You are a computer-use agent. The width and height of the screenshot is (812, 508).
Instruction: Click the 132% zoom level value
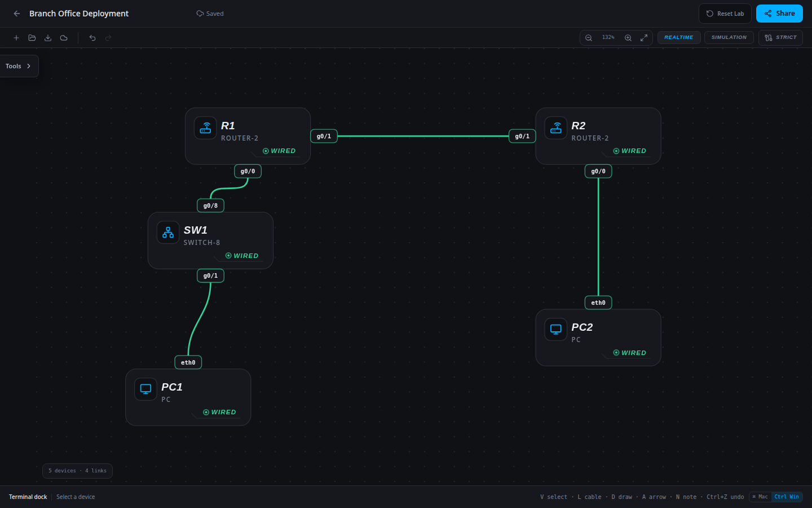pyautogui.click(x=608, y=38)
